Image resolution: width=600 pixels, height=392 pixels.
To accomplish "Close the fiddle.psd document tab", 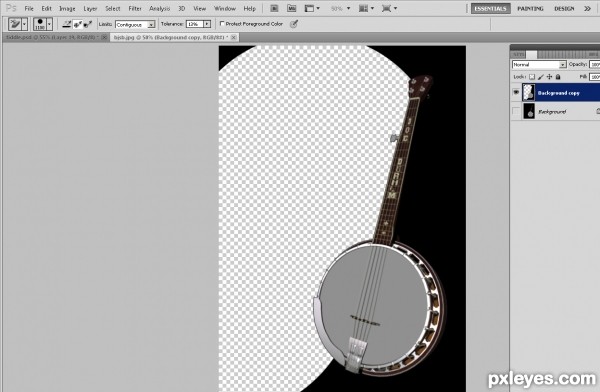I will pyautogui.click(x=104, y=37).
